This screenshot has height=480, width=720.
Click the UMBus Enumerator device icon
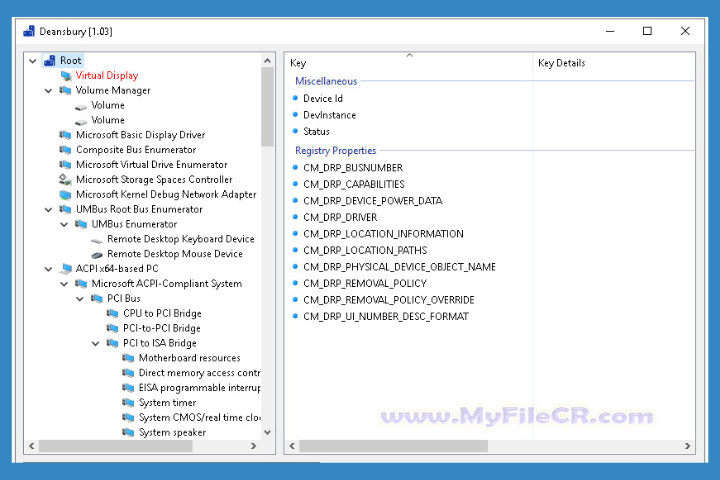pos(81,224)
